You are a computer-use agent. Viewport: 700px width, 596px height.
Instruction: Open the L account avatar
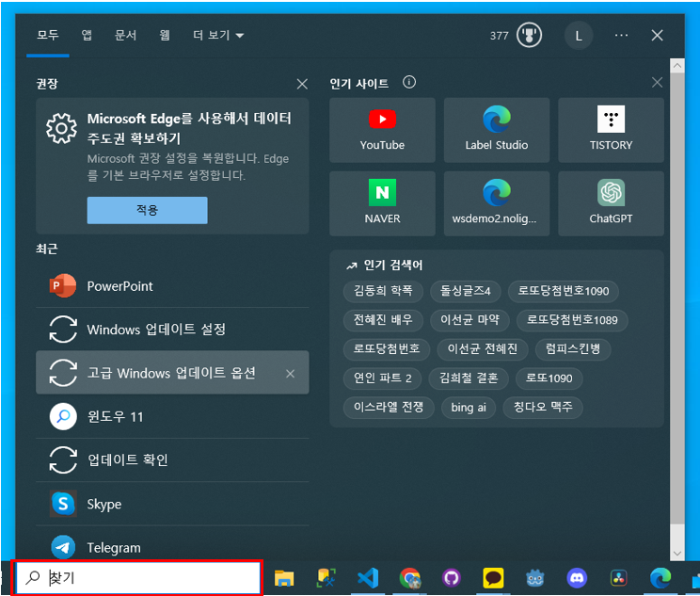[x=579, y=36]
